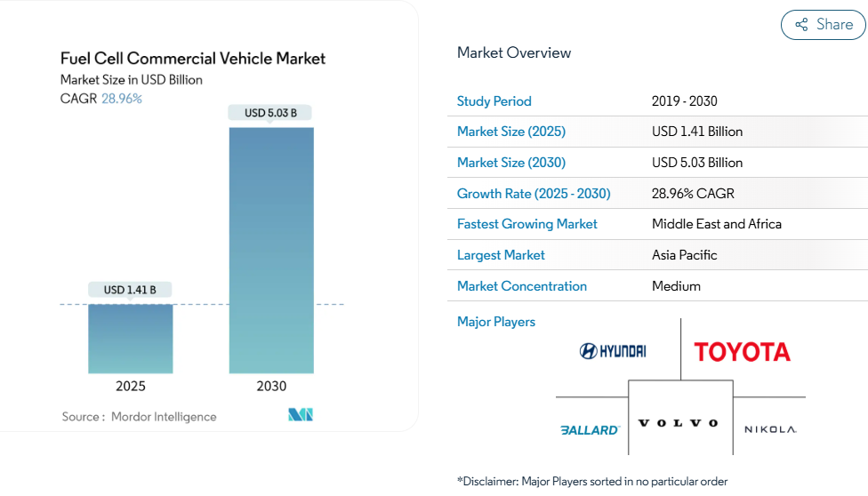Screen dimensions: 868x496
Task: Click the Major Players label
Action: [x=495, y=322]
